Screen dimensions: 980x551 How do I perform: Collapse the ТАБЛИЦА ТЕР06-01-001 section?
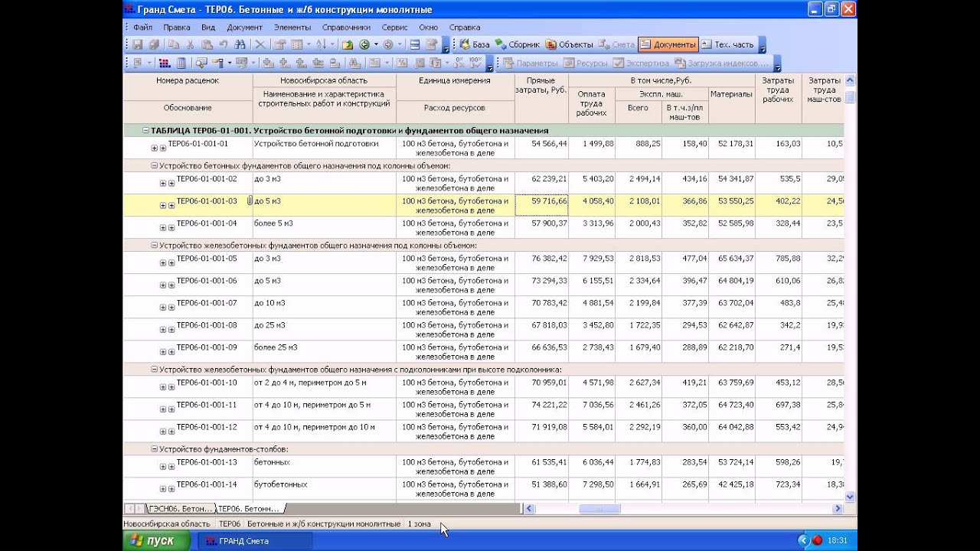pyautogui.click(x=145, y=131)
